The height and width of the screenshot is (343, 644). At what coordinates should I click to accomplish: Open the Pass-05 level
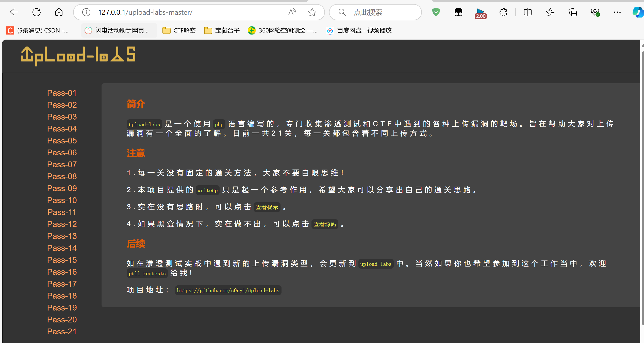(62, 141)
